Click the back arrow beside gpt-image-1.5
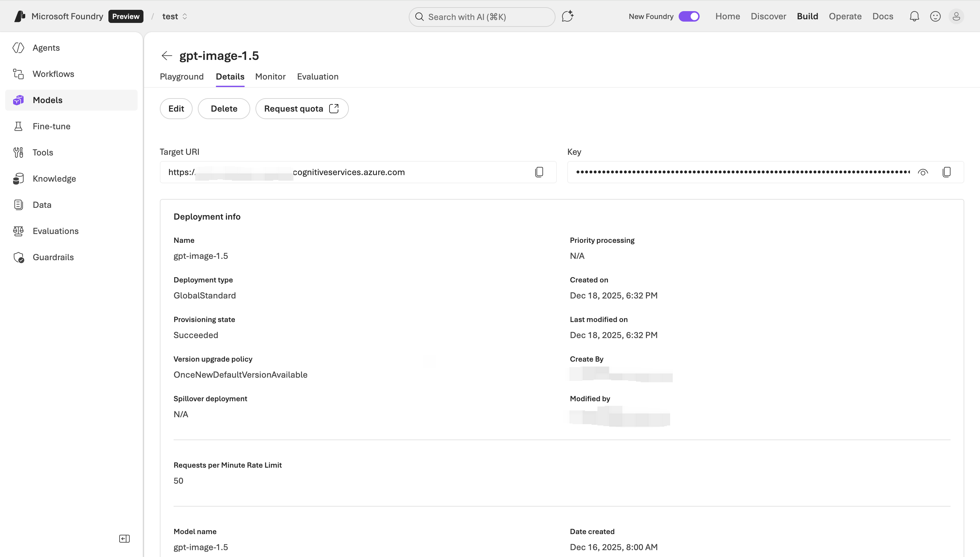 [x=166, y=56]
